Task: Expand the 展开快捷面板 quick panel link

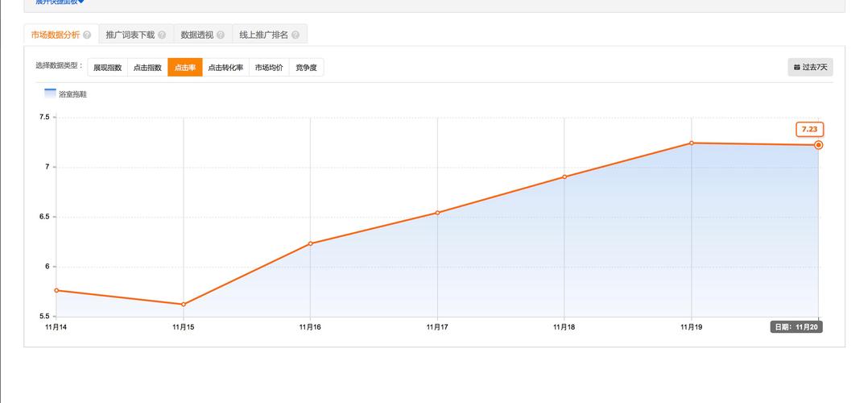Action: (60, 2)
